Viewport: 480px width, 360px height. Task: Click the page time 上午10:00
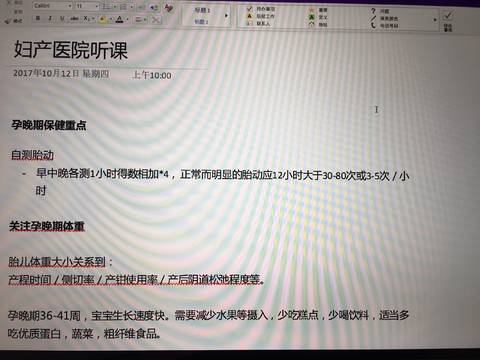(152, 75)
